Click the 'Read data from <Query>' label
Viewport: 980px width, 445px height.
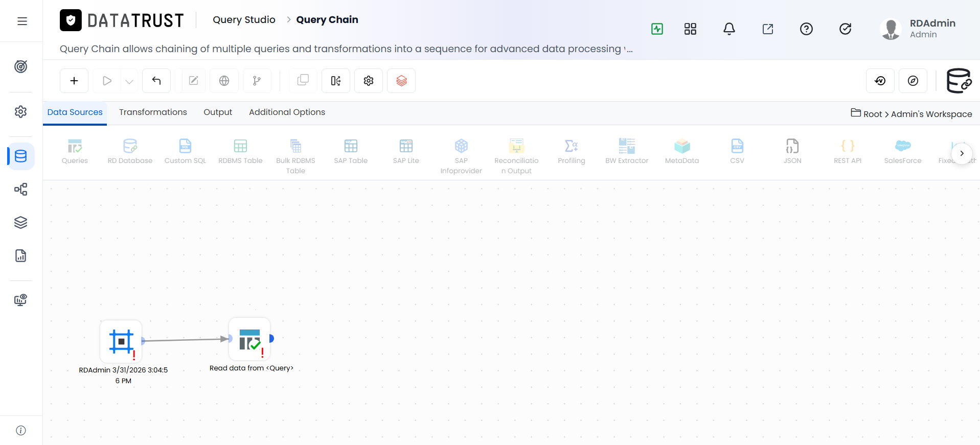click(x=252, y=368)
